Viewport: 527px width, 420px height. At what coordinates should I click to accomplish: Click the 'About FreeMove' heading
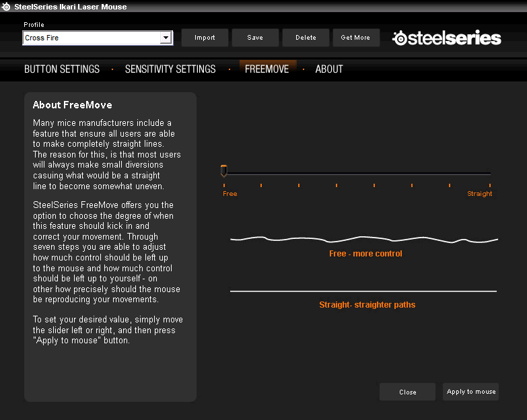(72, 105)
